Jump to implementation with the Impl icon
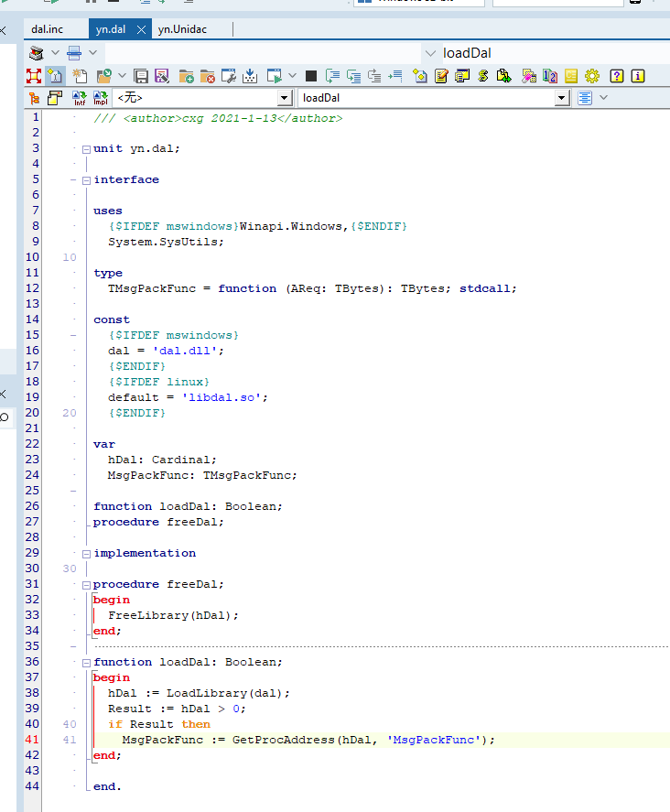The width and height of the screenshot is (670, 812). pos(101,98)
